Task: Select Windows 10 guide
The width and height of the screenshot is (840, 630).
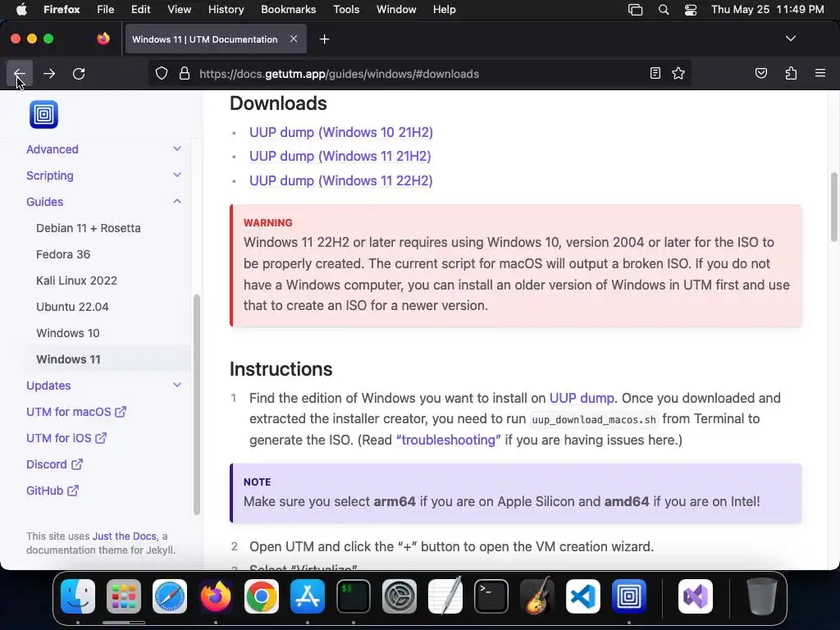Action: click(68, 333)
